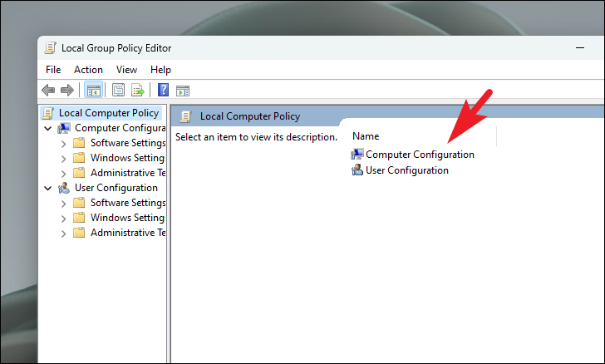Click User Configuration icon in Name list
Viewport: 605px width, 364px height.
[x=357, y=170]
